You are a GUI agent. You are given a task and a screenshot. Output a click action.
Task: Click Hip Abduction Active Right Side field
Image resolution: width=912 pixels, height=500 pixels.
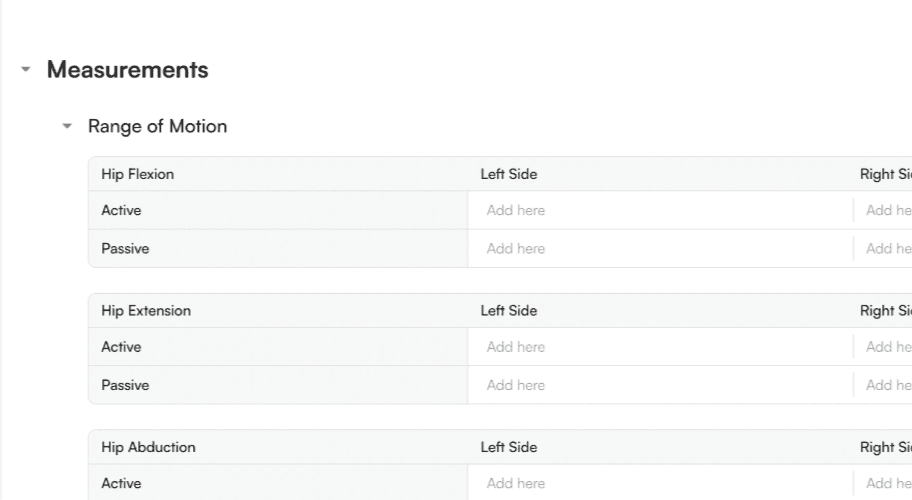[887, 483]
